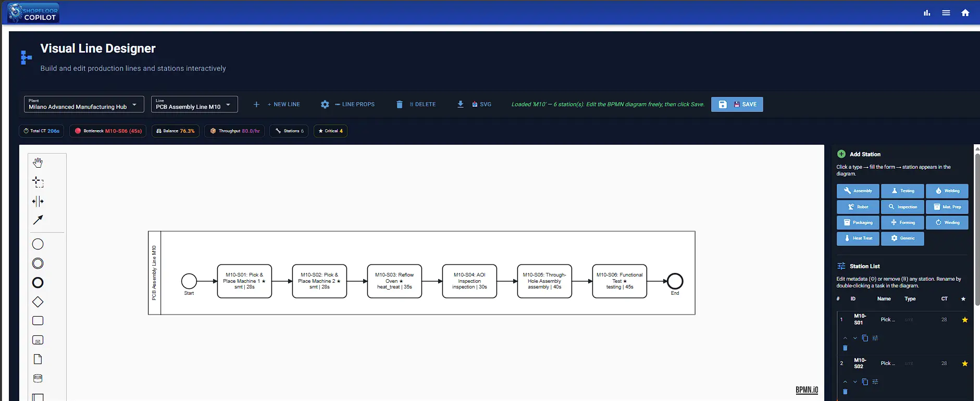Select the Total CT 206s chip
The image size is (980, 401).
point(41,131)
